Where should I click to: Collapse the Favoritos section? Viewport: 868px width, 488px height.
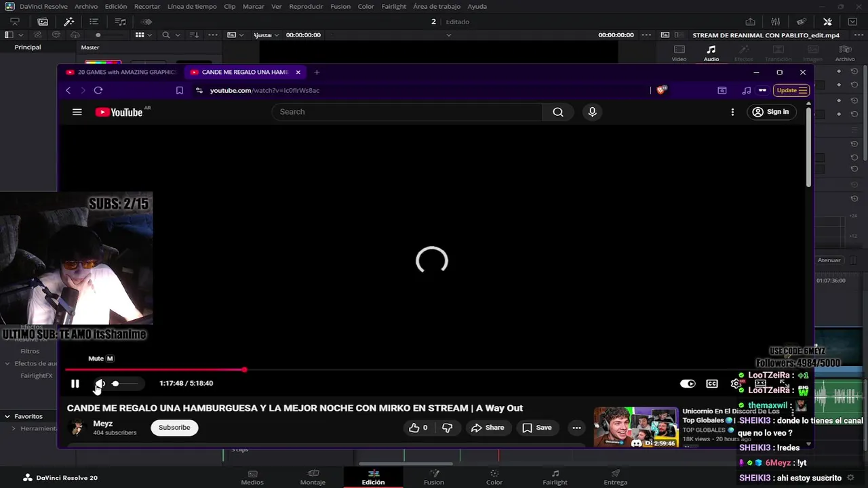pyautogui.click(x=7, y=416)
